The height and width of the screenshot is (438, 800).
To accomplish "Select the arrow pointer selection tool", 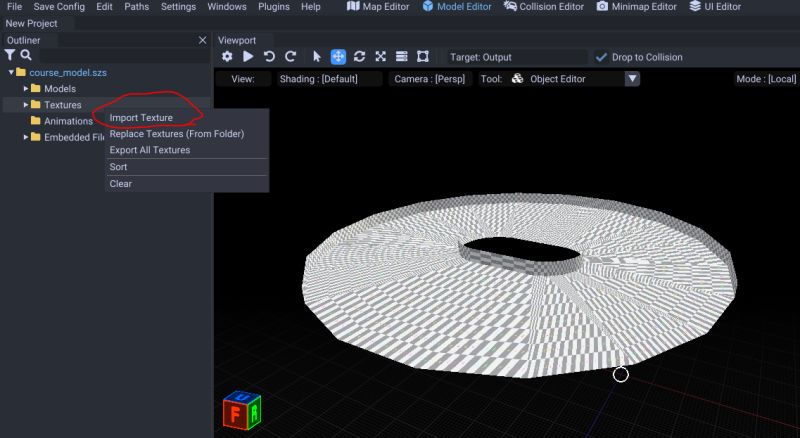I will pos(317,57).
